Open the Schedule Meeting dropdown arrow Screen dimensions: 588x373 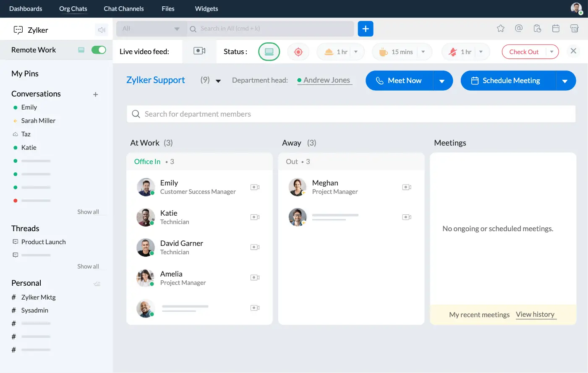(x=565, y=81)
